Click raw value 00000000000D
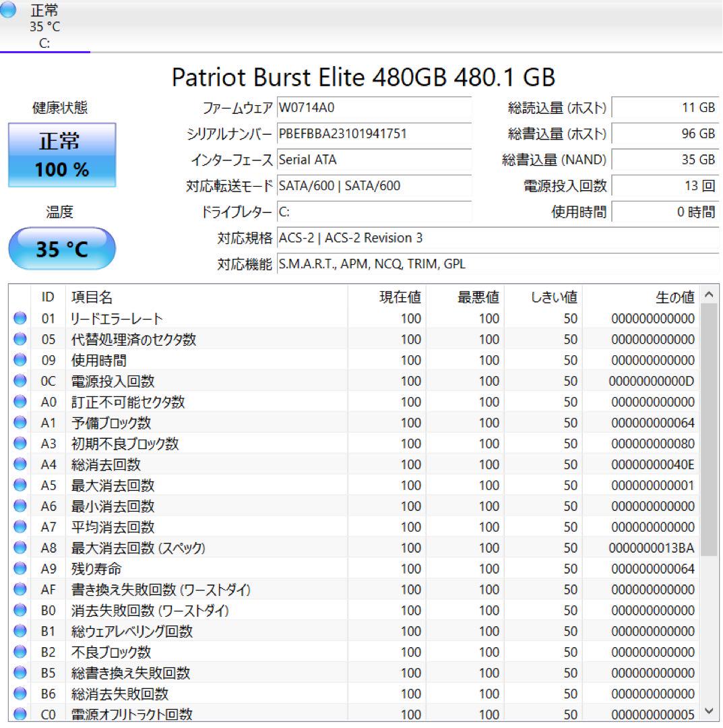 pos(652,381)
